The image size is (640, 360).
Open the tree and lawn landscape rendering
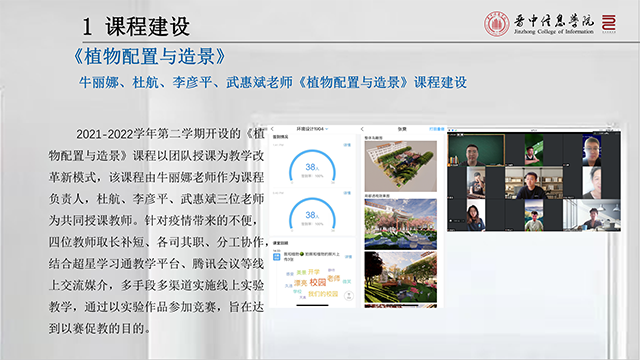click(x=400, y=277)
